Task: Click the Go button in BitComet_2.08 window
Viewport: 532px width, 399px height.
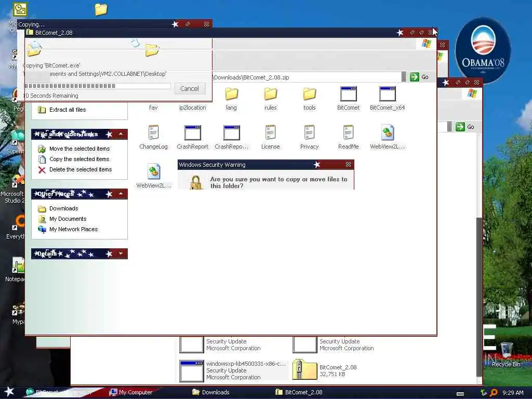Action: [x=419, y=77]
